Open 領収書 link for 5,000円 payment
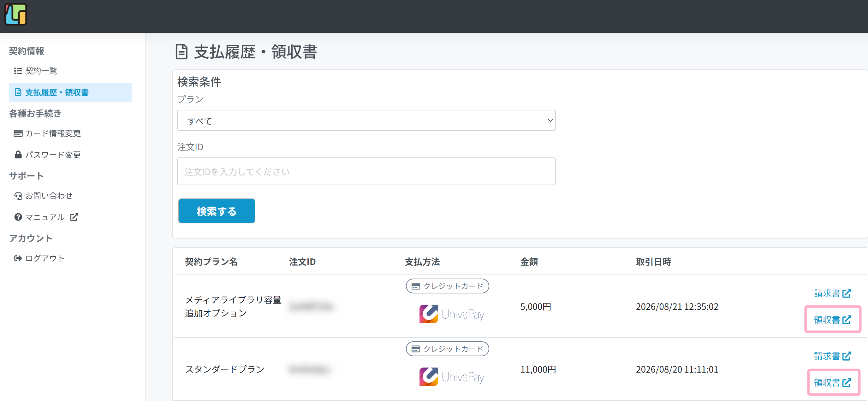Viewport: 868px width, 401px height. 832,320
